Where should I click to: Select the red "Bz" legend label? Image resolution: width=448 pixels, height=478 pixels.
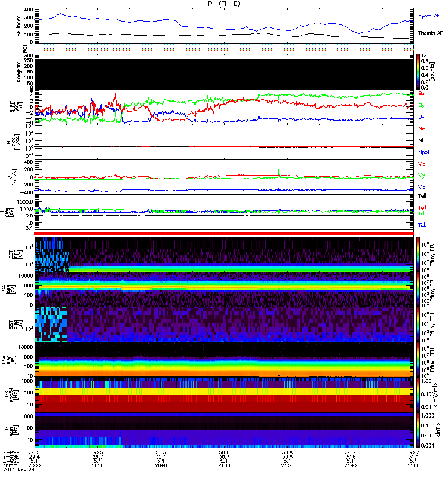coord(421,93)
